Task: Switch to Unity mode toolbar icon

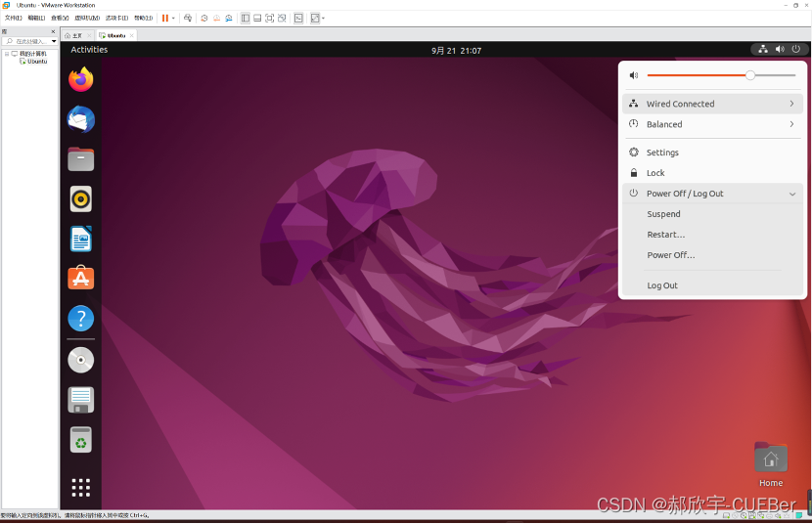Action: (282, 19)
